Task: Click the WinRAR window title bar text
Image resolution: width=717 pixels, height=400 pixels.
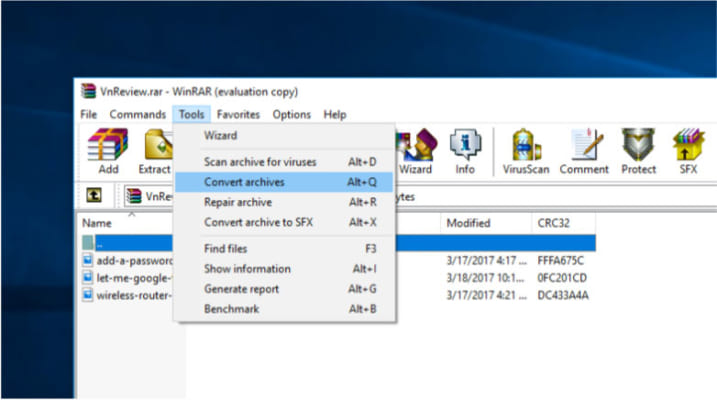Action: pyautogui.click(x=199, y=91)
